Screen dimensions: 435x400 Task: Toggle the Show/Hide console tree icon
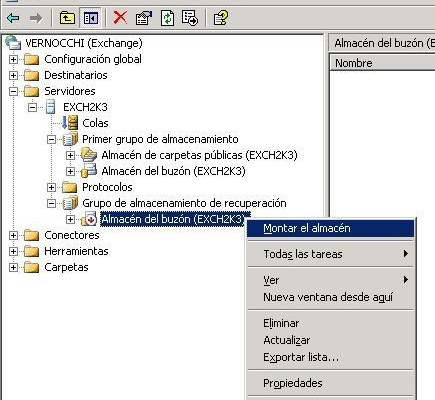90,18
